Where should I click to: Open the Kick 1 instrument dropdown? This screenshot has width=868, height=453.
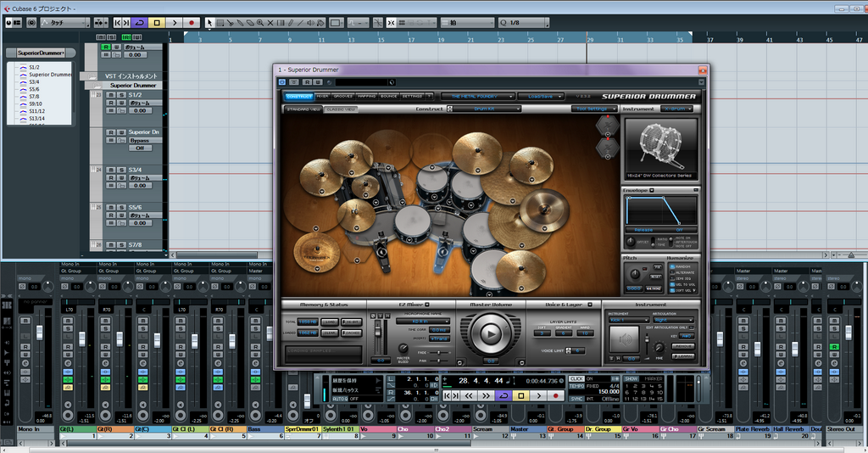629,320
